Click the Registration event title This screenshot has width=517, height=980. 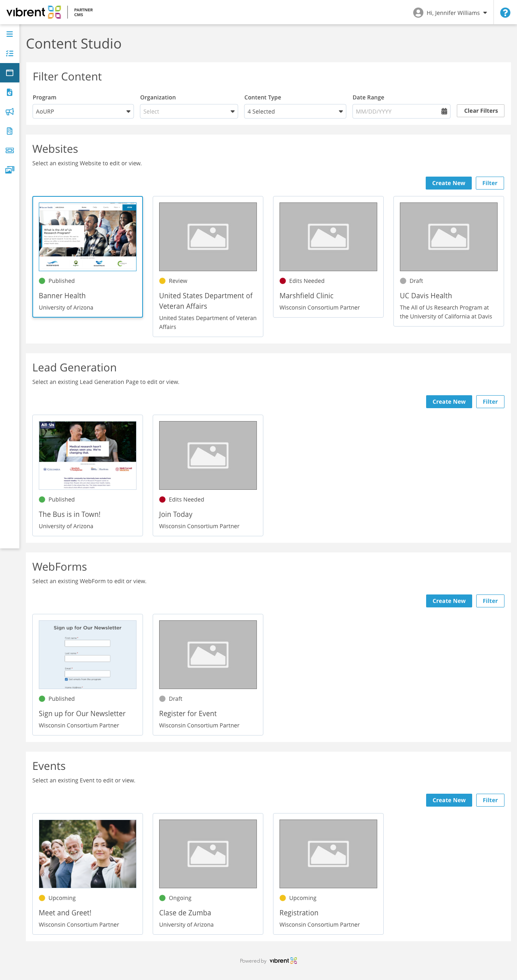[x=299, y=913]
